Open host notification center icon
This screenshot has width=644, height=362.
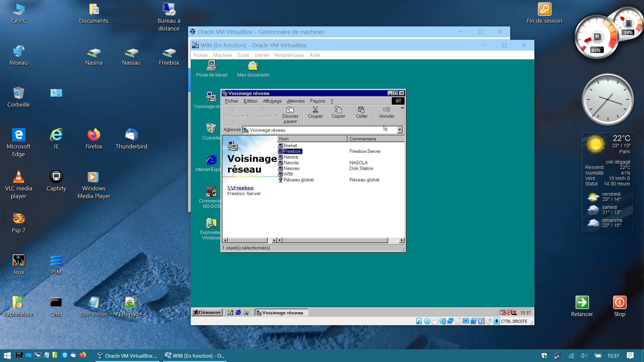point(630,356)
